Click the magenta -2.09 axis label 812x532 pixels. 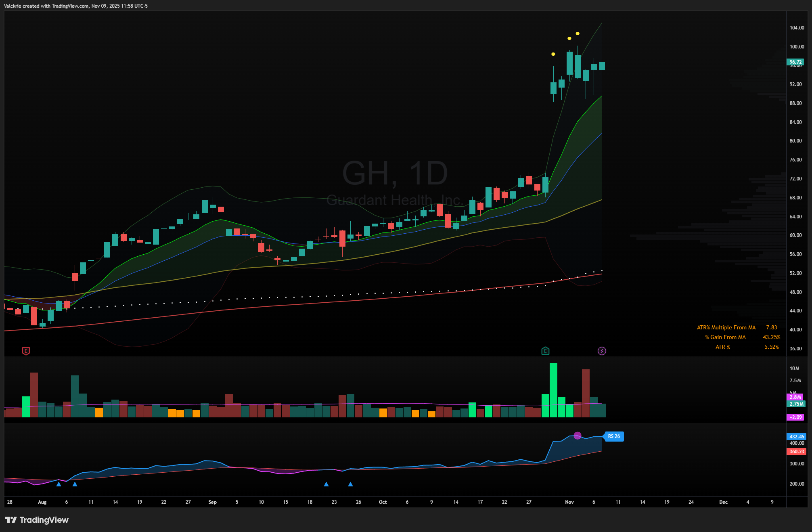click(795, 417)
